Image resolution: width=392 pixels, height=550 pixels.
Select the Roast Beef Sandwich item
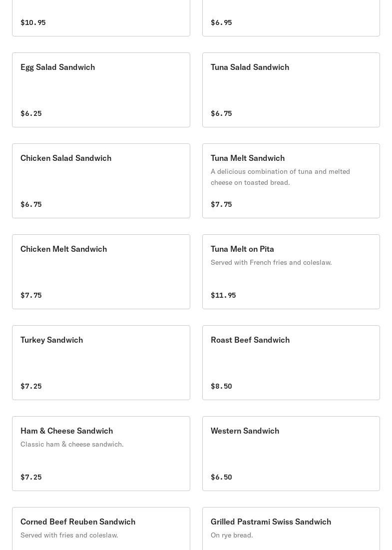point(291,363)
